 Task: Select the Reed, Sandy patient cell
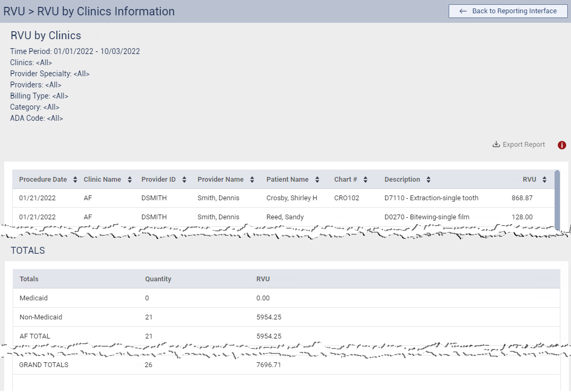[285, 217]
